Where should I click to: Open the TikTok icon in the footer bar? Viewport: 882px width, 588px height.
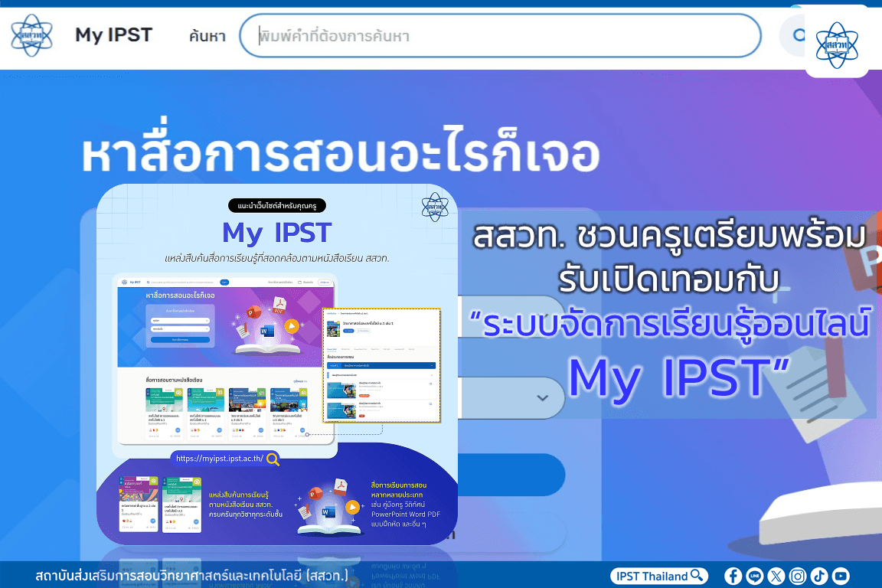tap(819, 576)
